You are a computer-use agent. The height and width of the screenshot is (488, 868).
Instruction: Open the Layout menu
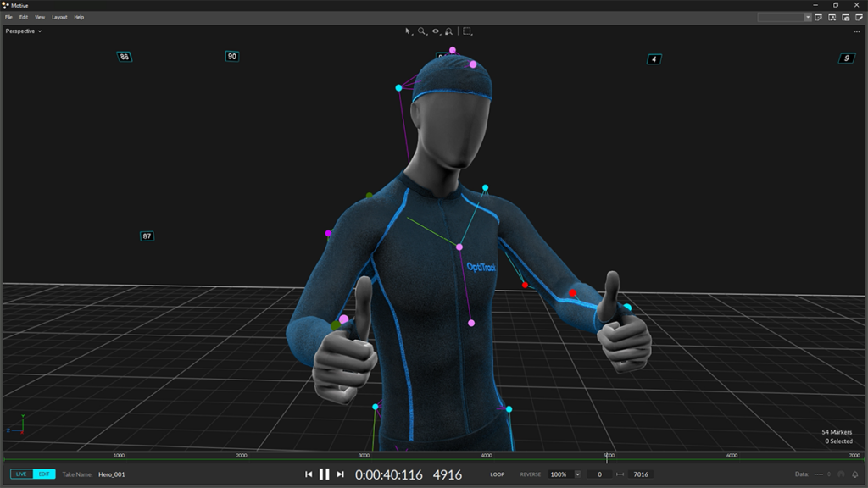click(x=59, y=17)
